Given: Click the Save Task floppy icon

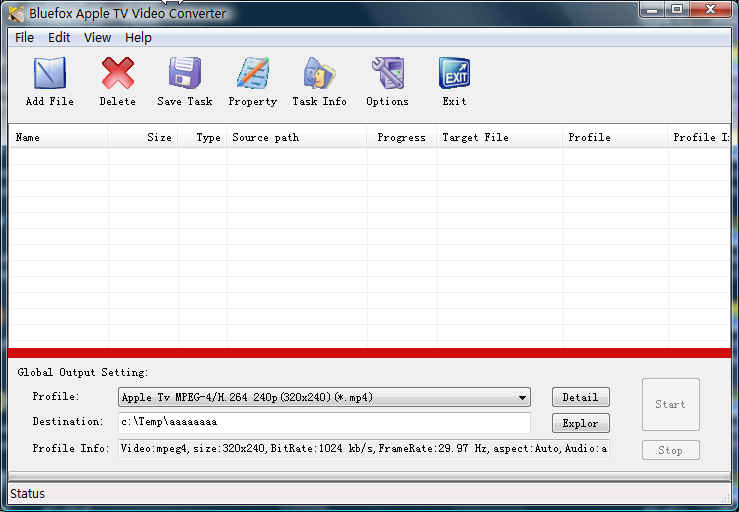Looking at the screenshot, I should (185, 74).
